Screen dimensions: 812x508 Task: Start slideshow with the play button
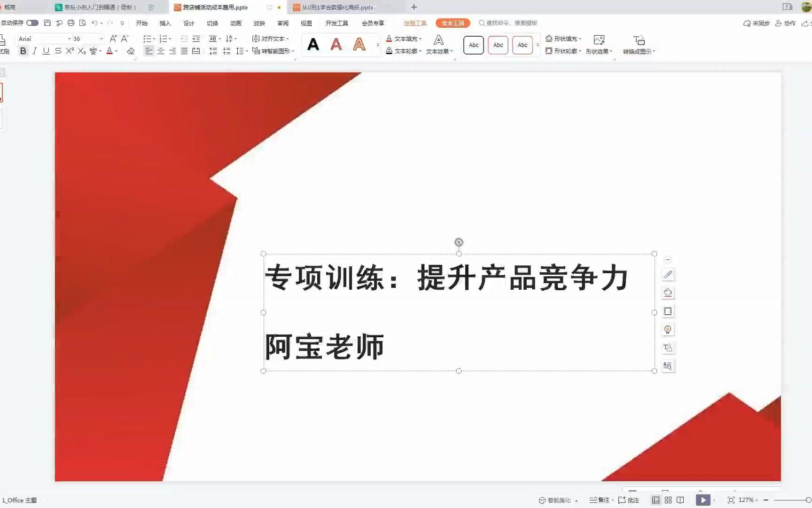tap(703, 500)
